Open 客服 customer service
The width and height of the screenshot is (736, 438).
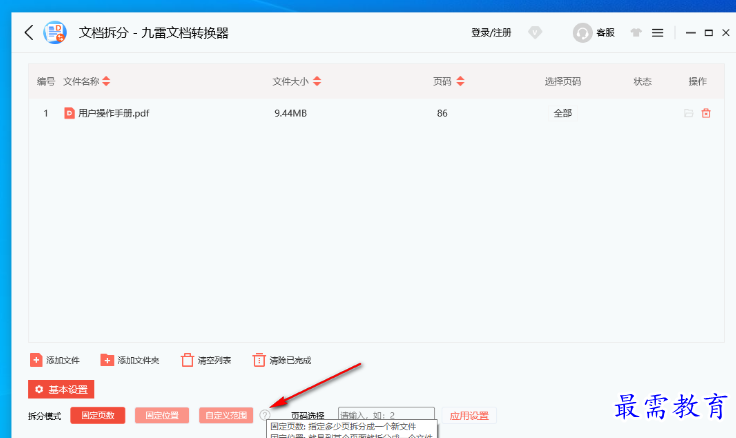(594, 32)
